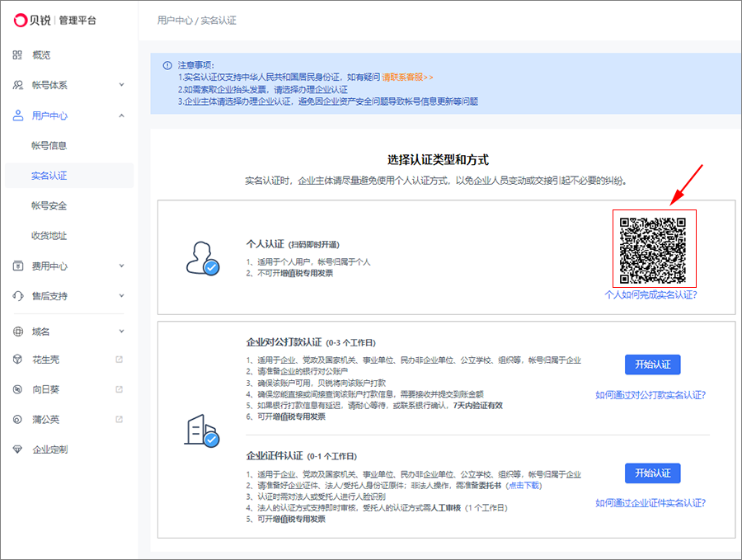
Task: Click the 概览 grid icon
Action: (x=17, y=55)
